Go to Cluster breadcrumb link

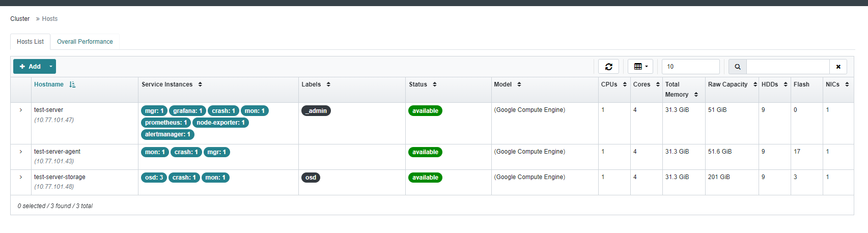20,19
